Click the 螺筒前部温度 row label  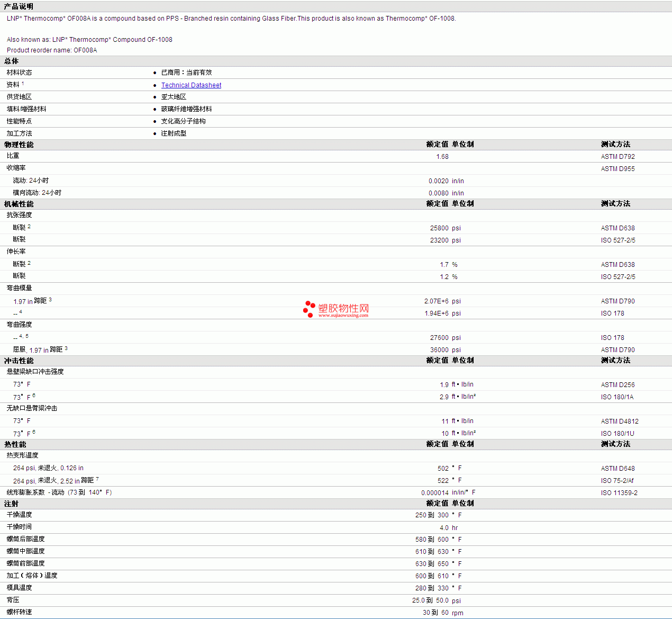coord(25,563)
